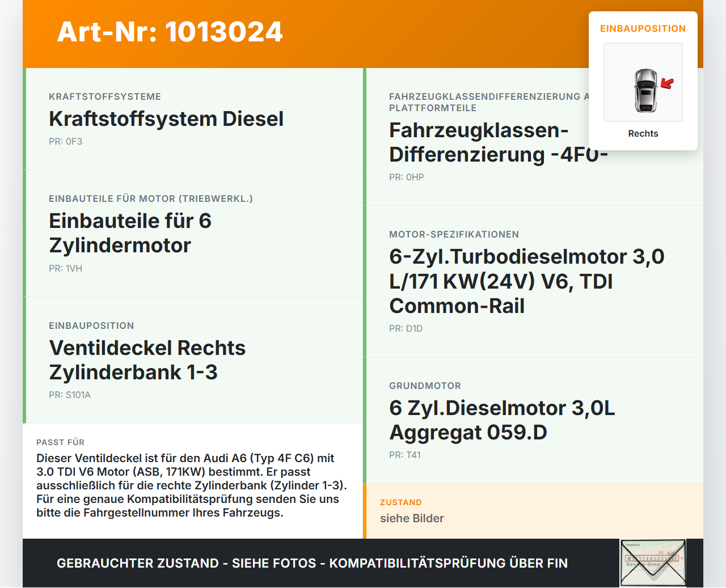Click the 'PR: 0F3' code
The width and height of the screenshot is (726, 588).
[66, 141]
